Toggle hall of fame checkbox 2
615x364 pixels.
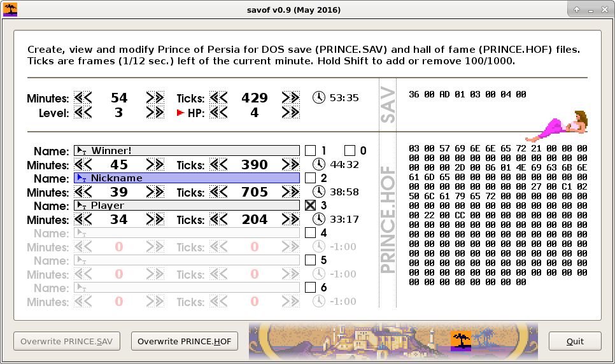pos(310,178)
